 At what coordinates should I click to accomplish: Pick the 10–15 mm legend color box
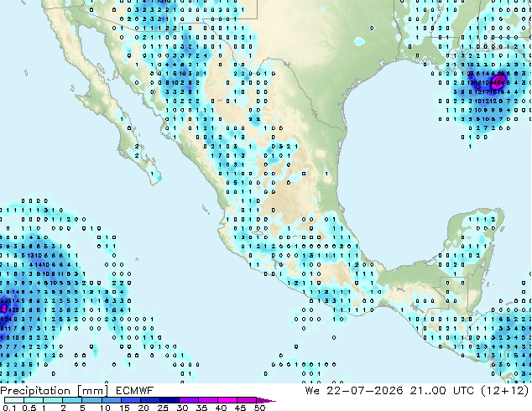tap(111, 400)
